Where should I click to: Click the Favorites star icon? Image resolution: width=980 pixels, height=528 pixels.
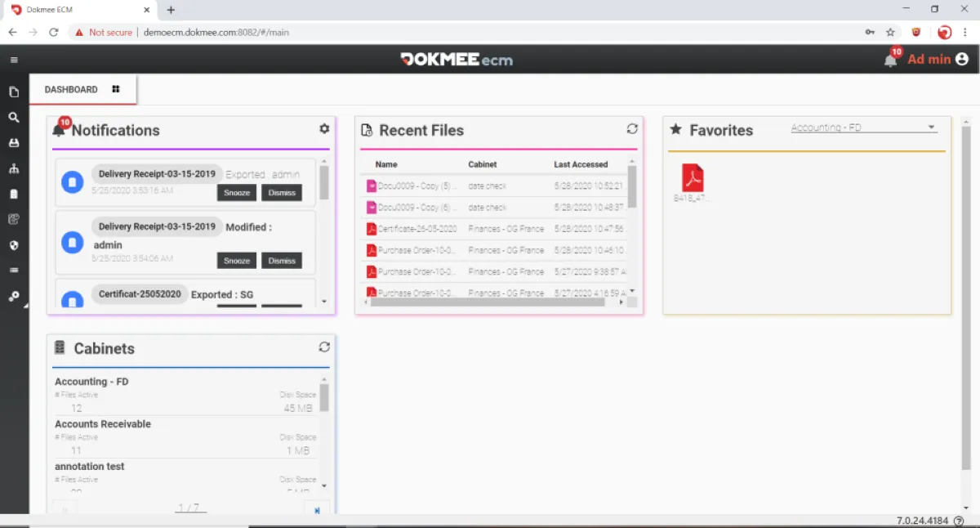coord(676,129)
